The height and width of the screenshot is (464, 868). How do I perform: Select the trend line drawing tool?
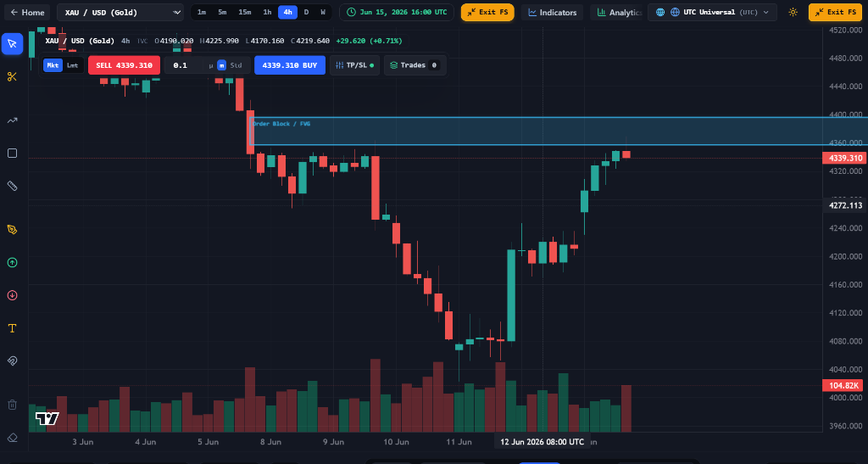click(x=12, y=120)
